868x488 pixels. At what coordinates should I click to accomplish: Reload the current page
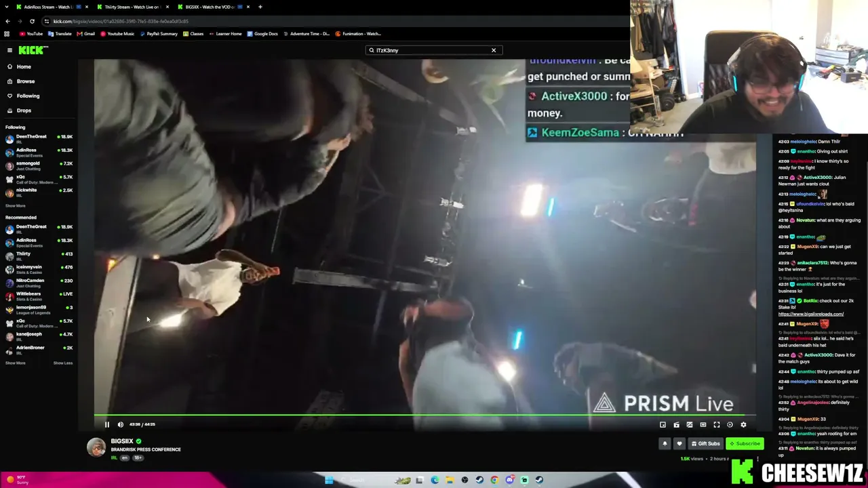pos(32,21)
